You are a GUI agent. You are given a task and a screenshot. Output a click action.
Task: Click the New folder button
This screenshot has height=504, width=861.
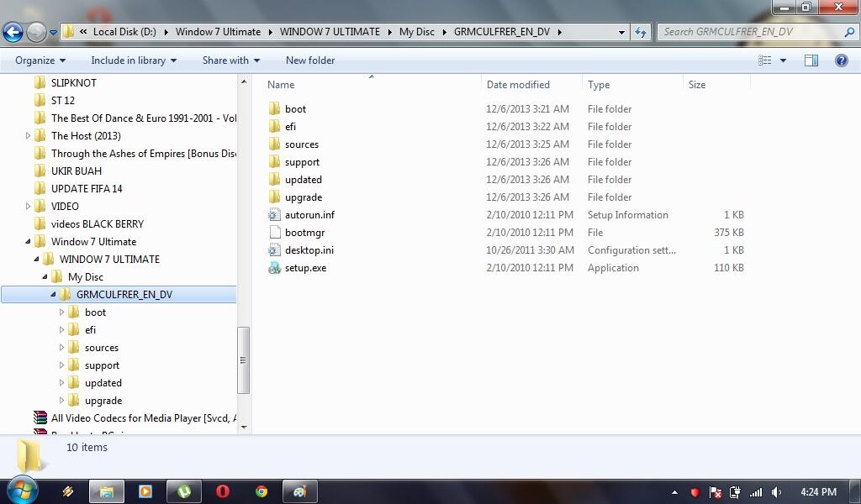coord(310,60)
